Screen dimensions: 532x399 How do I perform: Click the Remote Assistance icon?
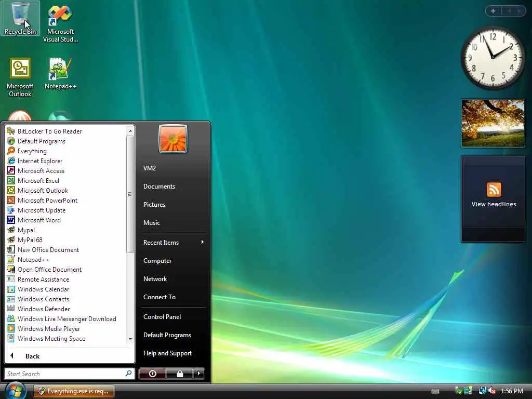11,279
